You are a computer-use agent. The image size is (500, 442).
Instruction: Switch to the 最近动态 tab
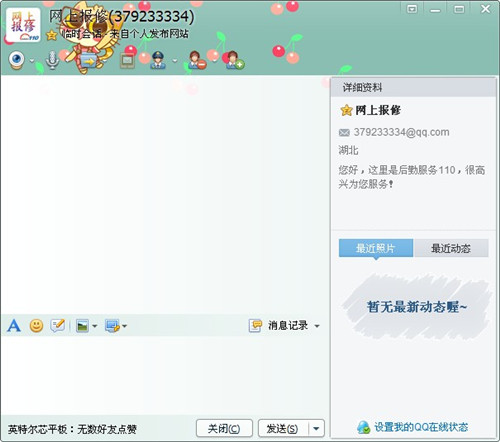451,248
